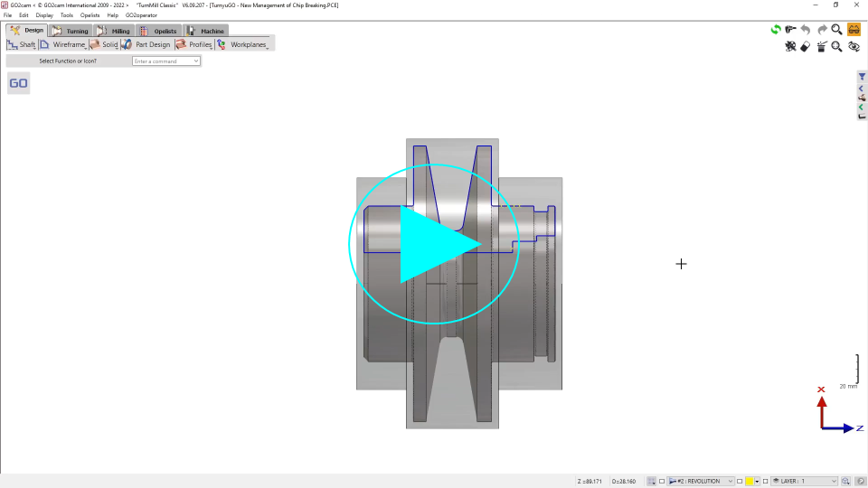Click the blue filter funnel icon

862,77
